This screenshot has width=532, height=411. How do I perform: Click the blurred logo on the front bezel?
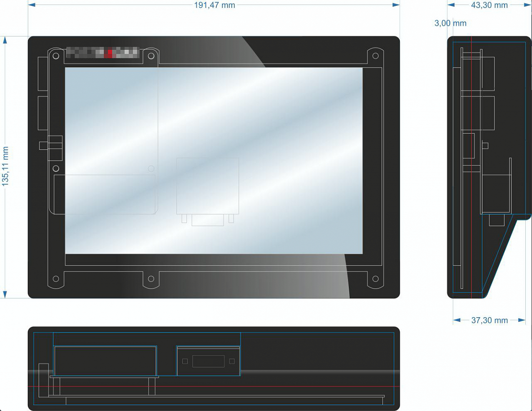point(102,52)
